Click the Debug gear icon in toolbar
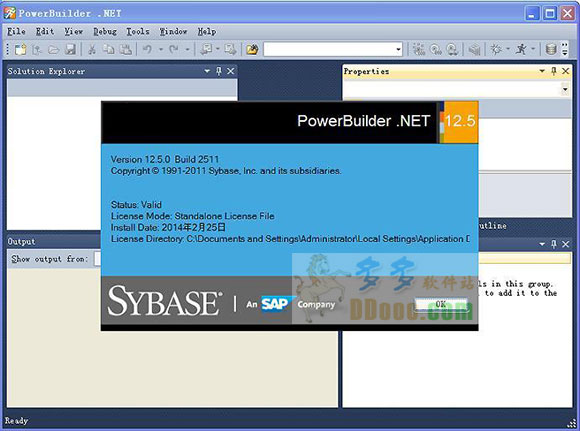This screenshot has height=431, width=580. pos(496,49)
